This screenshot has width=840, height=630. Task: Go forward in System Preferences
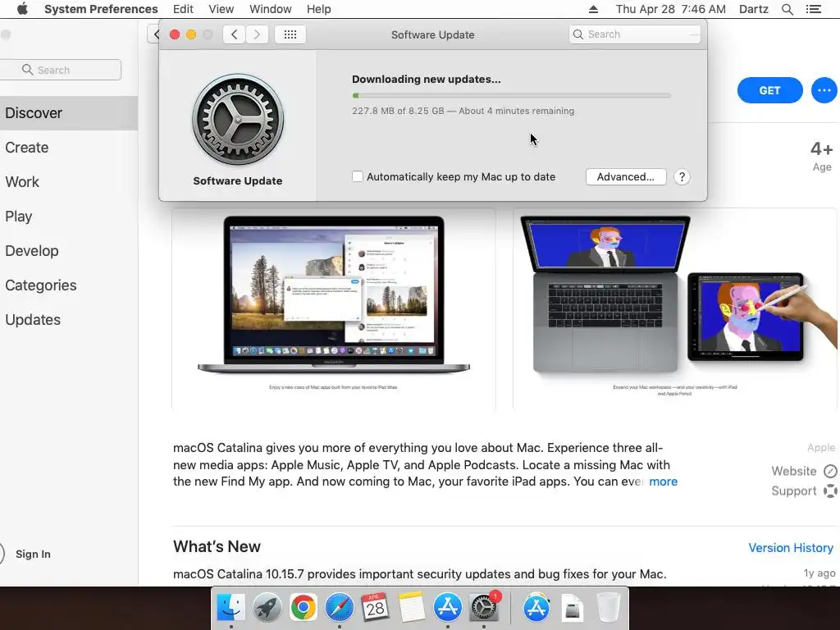[257, 34]
